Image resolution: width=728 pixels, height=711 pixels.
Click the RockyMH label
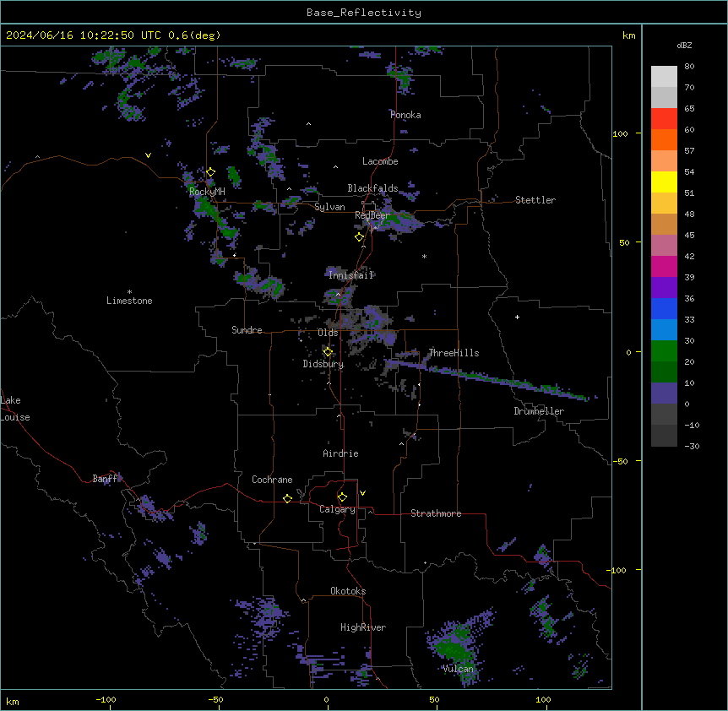(207, 192)
